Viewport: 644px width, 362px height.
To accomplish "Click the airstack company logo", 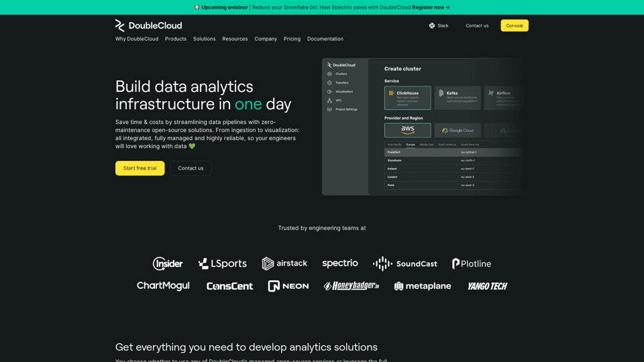I will tap(284, 263).
